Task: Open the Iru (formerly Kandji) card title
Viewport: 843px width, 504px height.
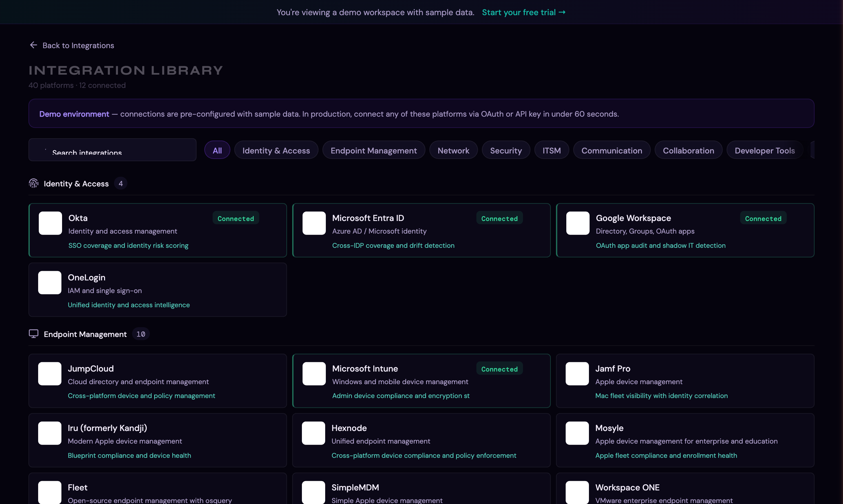Action: [107, 428]
